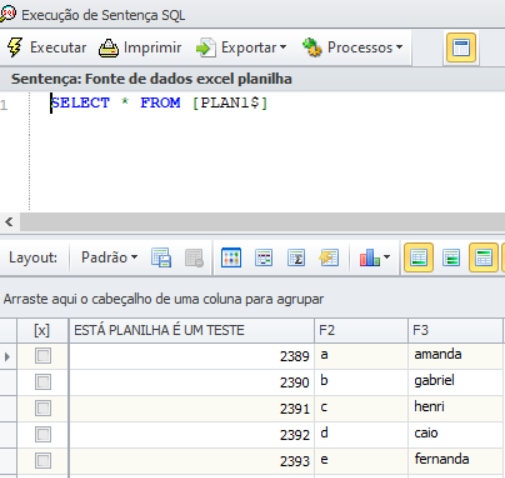Click the lightning table refresh icon

point(329,258)
